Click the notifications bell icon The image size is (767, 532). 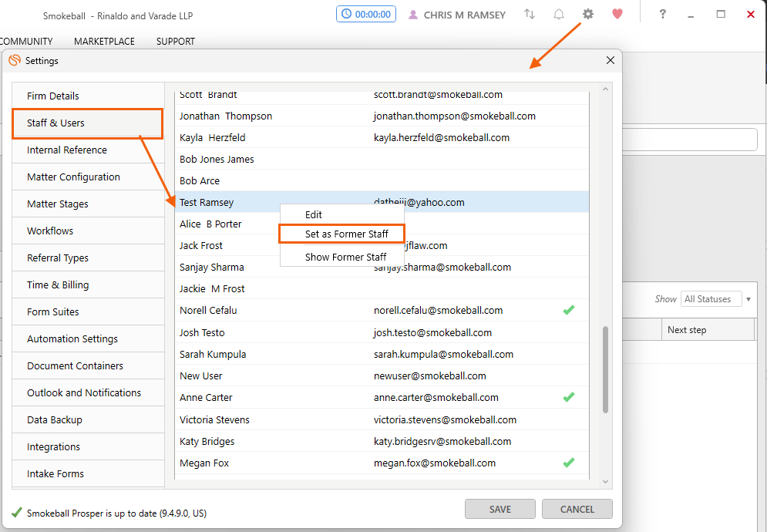coord(559,14)
